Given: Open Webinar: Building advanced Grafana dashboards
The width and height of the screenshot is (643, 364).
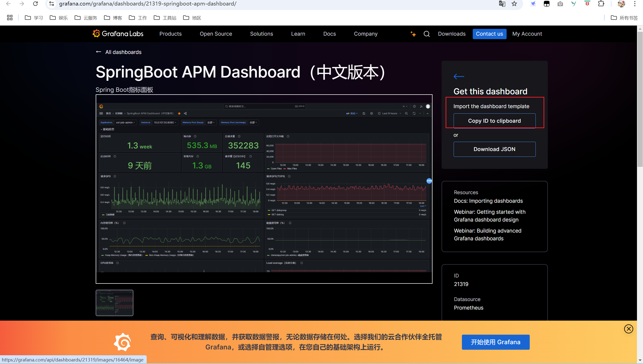Looking at the screenshot, I should pyautogui.click(x=488, y=234).
